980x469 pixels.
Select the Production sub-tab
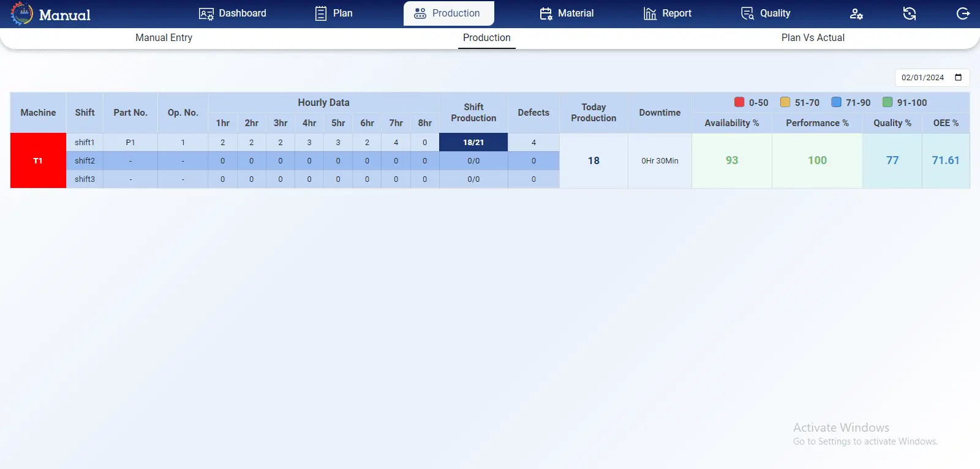pyautogui.click(x=486, y=37)
